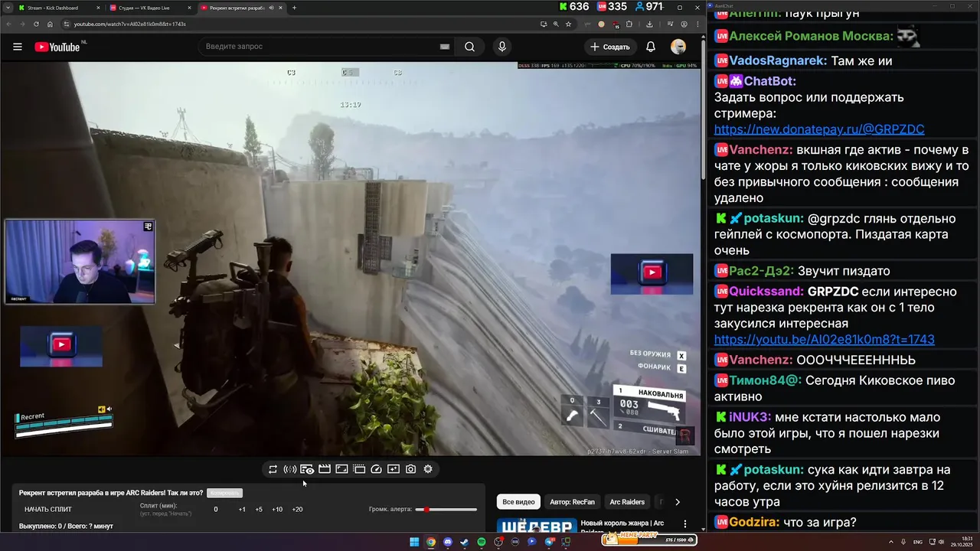
Task: Expand the browser tab search dropdown arrow
Action: pos(7,8)
